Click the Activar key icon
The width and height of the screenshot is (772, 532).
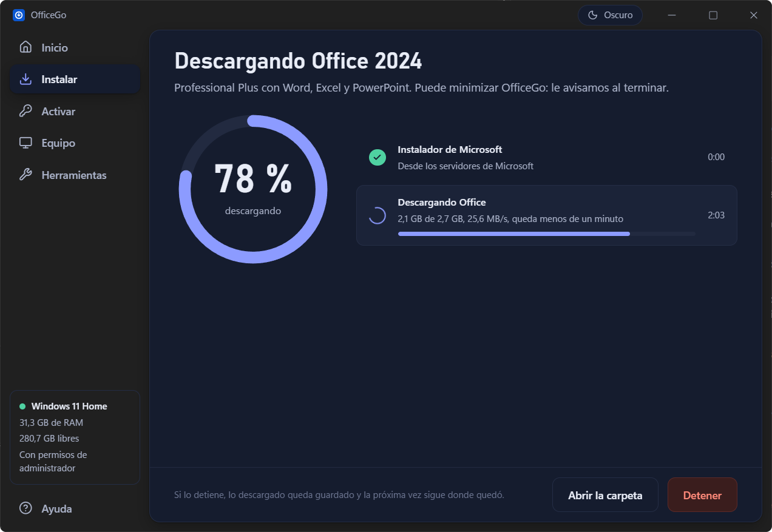(25, 111)
